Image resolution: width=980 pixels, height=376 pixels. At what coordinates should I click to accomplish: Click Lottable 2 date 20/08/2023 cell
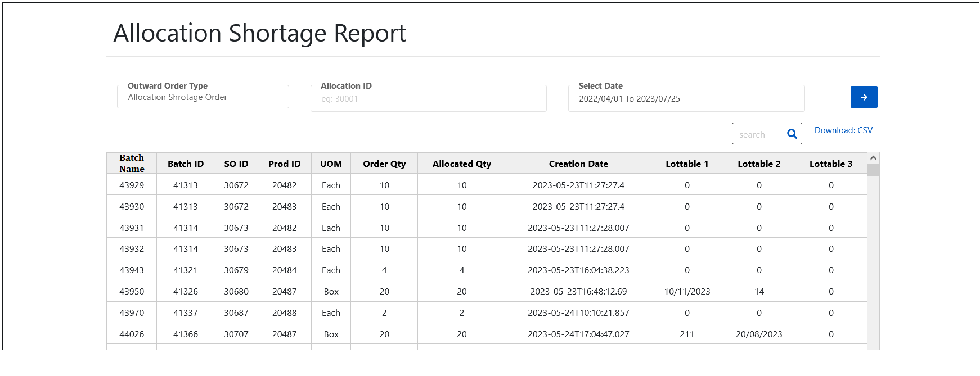pyautogui.click(x=759, y=334)
